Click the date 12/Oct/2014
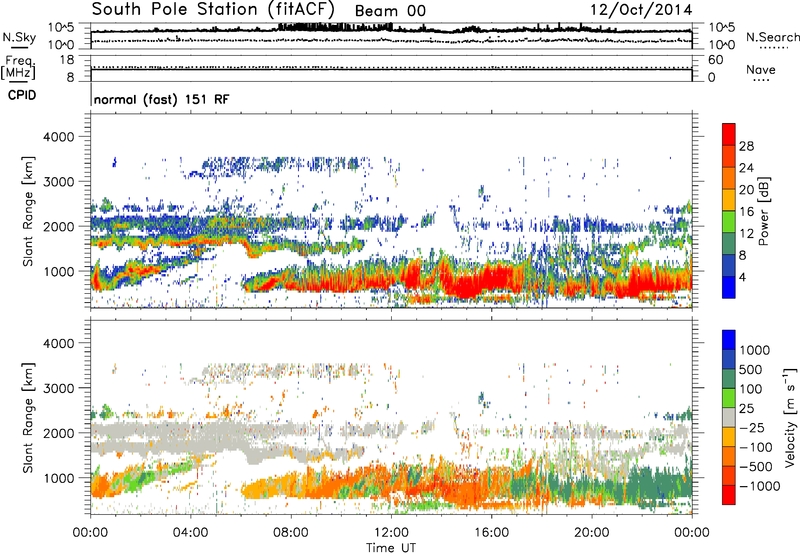The height and width of the screenshot is (554, 800). (641, 10)
